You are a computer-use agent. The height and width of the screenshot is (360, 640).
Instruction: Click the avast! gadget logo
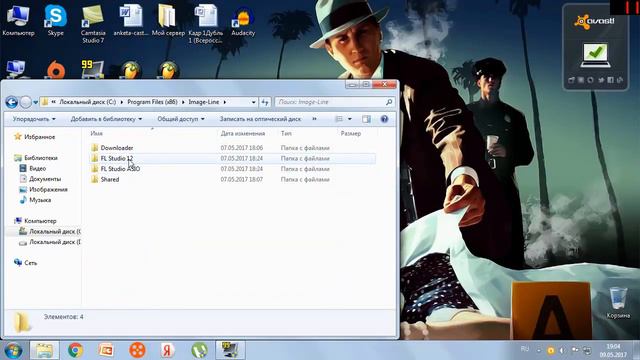click(x=594, y=21)
